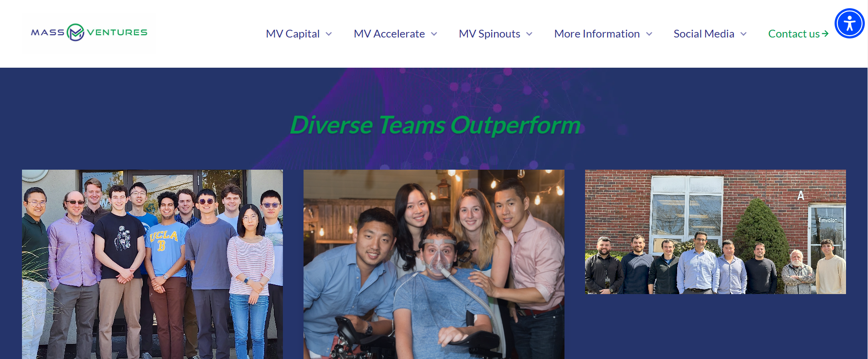Expand the MV Accelerate chevron
The height and width of the screenshot is (359, 868).
(434, 34)
